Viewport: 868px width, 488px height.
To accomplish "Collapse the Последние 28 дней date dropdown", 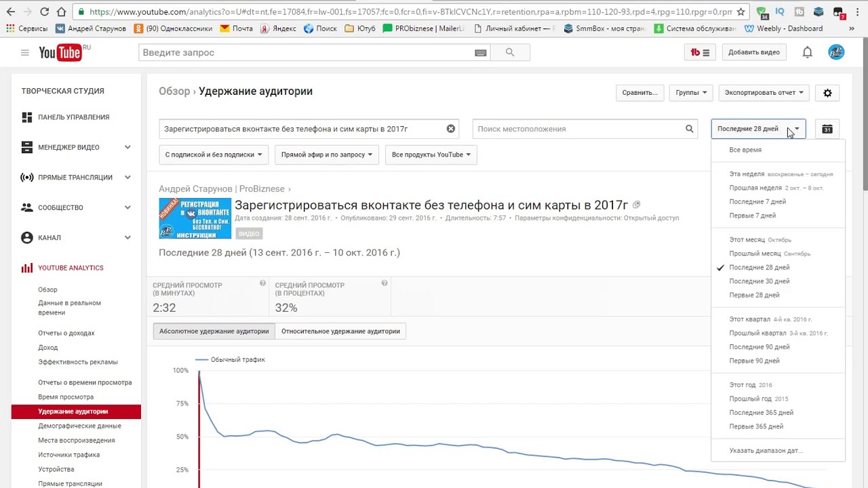I will coord(758,129).
